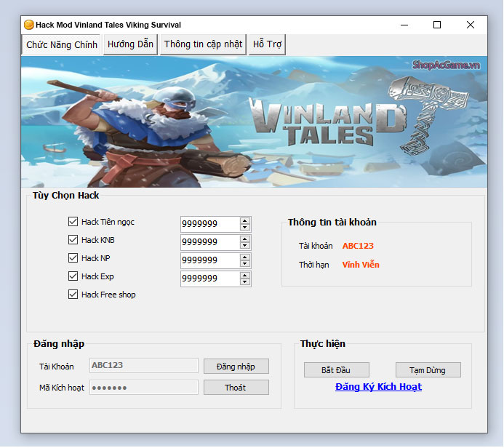Toggle the Hack Exp checkbox

(73, 276)
